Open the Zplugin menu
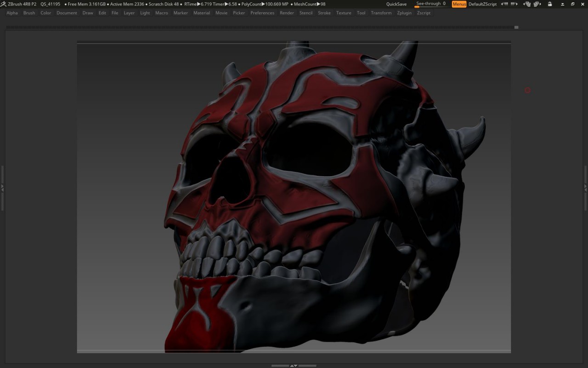The height and width of the screenshot is (368, 588). click(x=405, y=13)
